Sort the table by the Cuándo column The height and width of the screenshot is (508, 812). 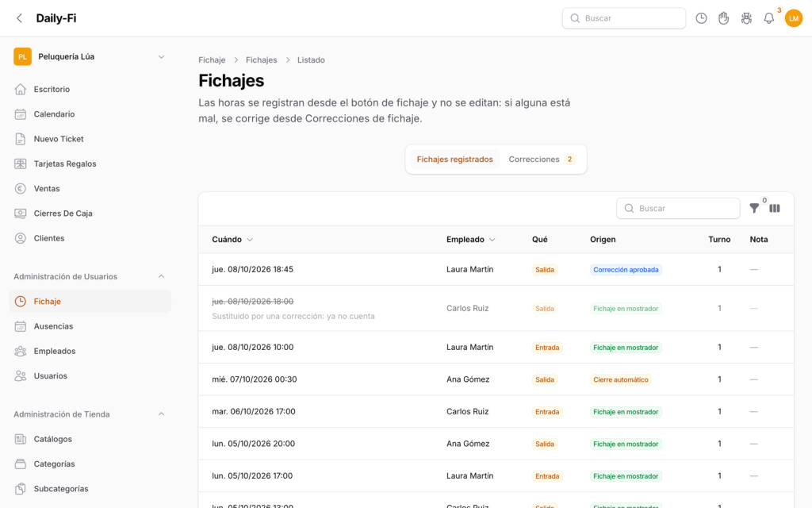232,240
